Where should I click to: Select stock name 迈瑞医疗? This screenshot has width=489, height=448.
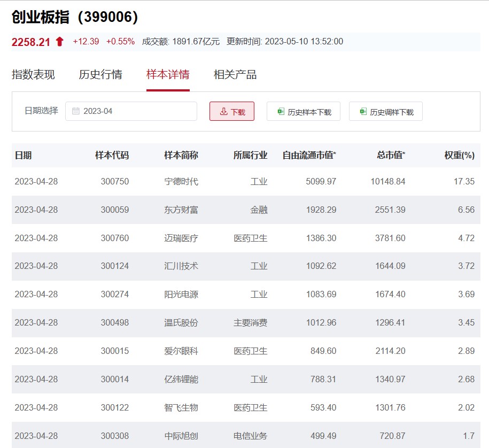[x=181, y=238]
